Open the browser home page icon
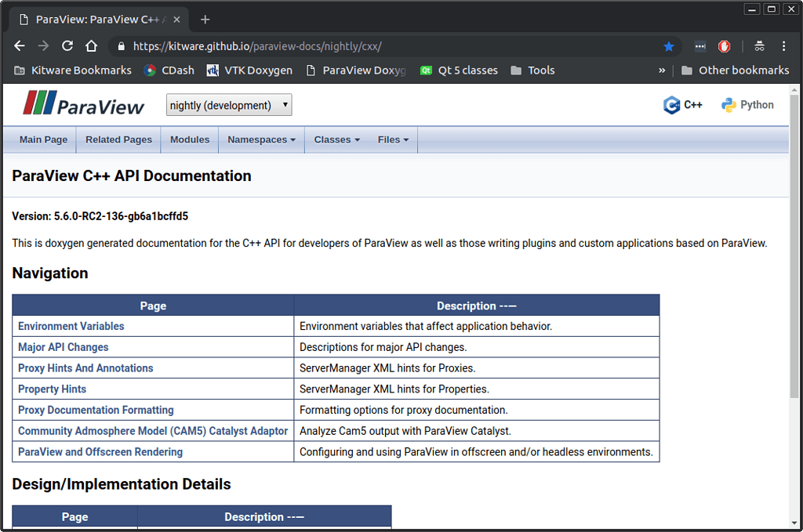803x532 pixels. [x=91, y=46]
